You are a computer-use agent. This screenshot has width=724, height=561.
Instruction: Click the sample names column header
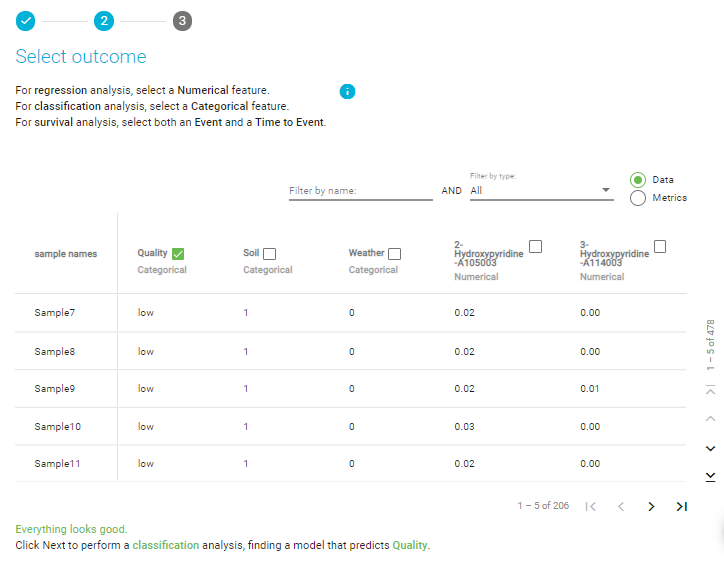66,254
